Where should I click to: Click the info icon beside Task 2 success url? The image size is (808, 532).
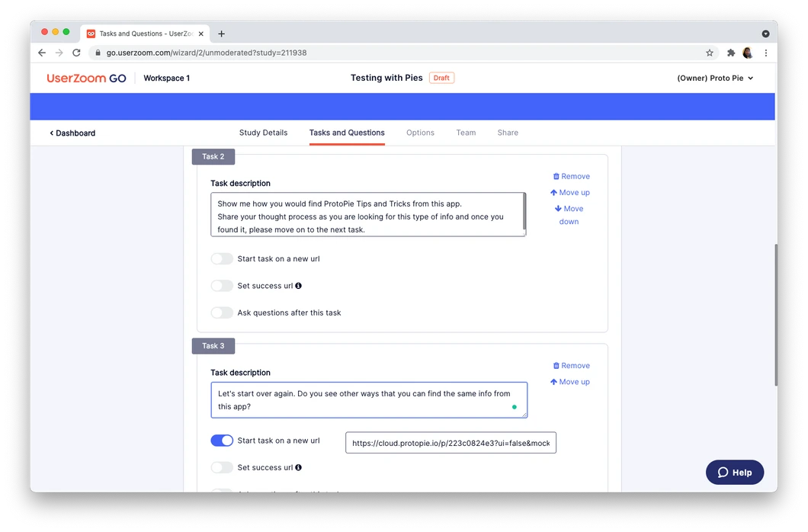point(298,286)
